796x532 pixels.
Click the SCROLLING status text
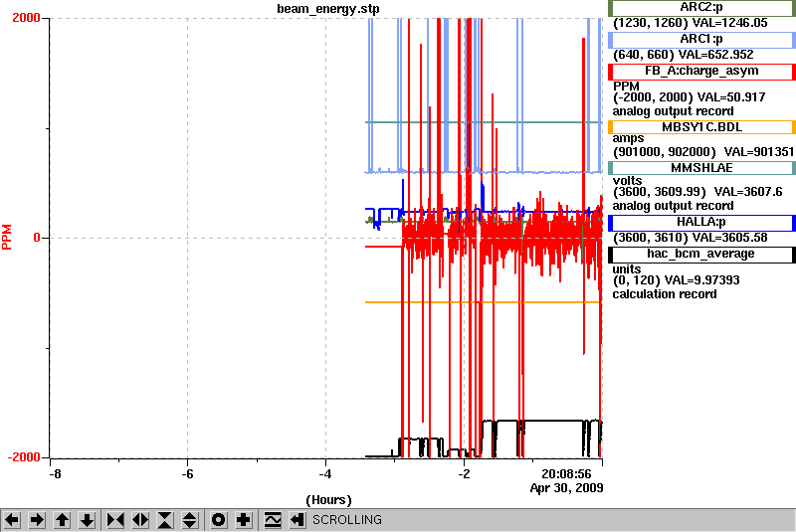coord(346,520)
